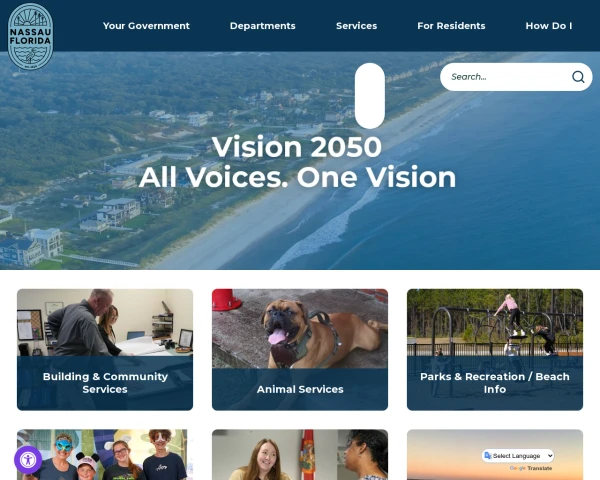Click the masked group photo thumbnail

(x=105, y=454)
